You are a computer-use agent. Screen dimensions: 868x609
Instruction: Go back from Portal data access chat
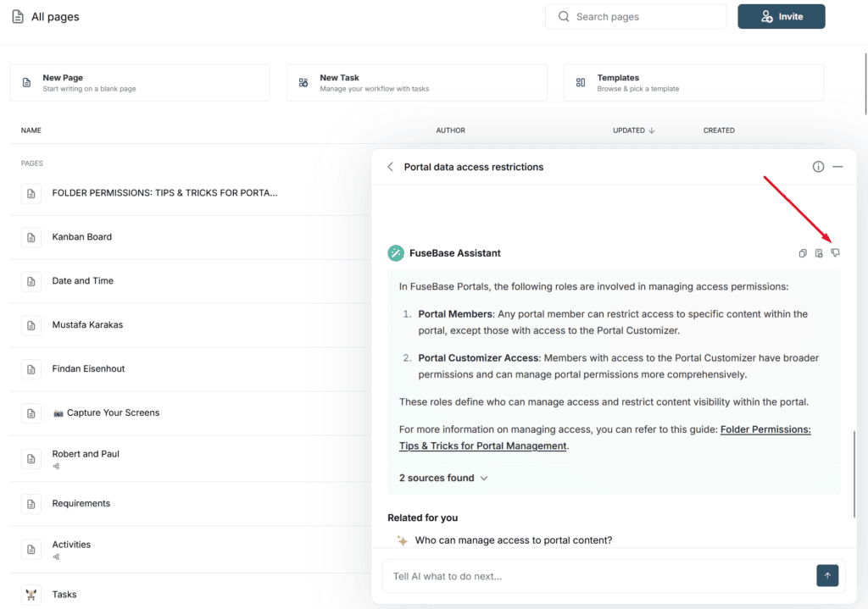click(x=390, y=167)
